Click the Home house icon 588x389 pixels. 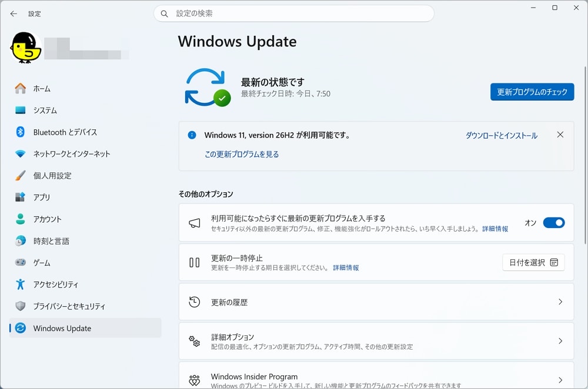pyautogui.click(x=20, y=89)
